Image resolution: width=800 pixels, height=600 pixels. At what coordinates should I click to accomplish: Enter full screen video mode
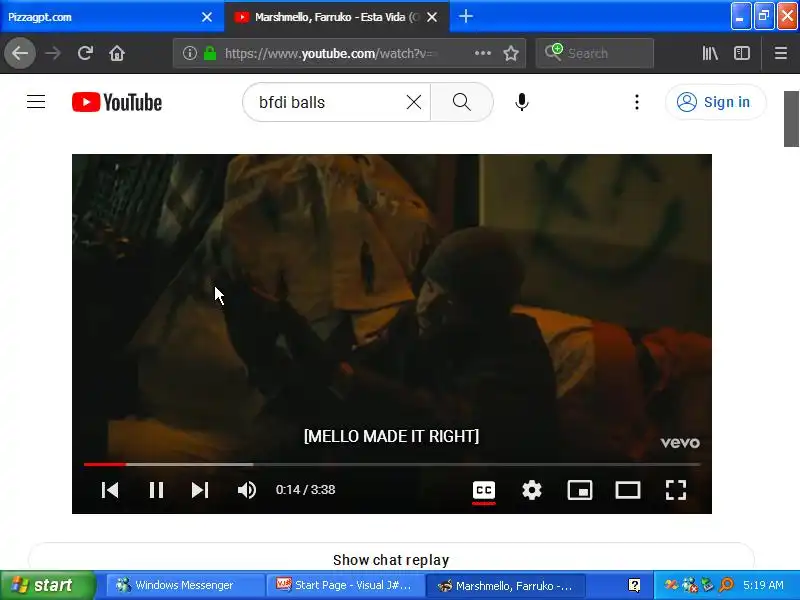(676, 490)
